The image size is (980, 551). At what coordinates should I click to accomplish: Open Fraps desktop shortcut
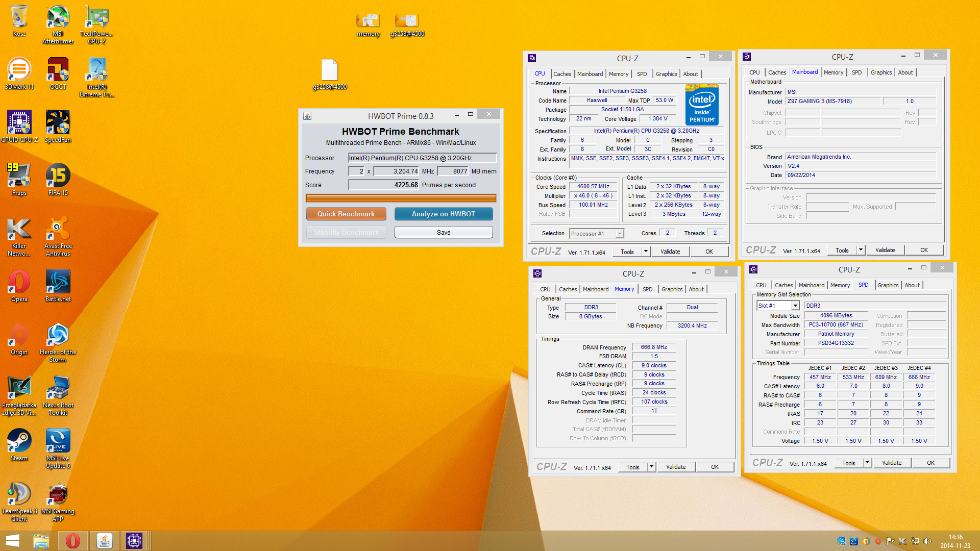[x=19, y=180]
